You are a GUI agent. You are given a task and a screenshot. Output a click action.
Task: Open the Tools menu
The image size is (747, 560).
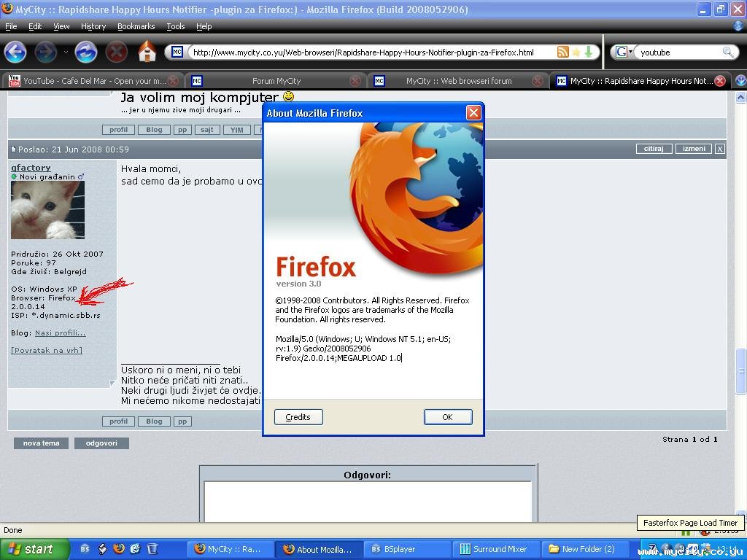pos(176,26)
